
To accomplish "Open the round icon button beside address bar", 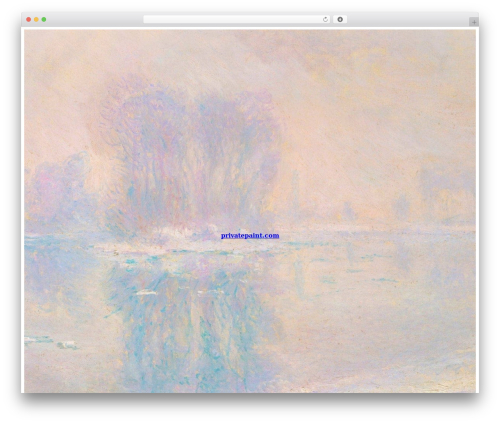I will click(340, 20).
